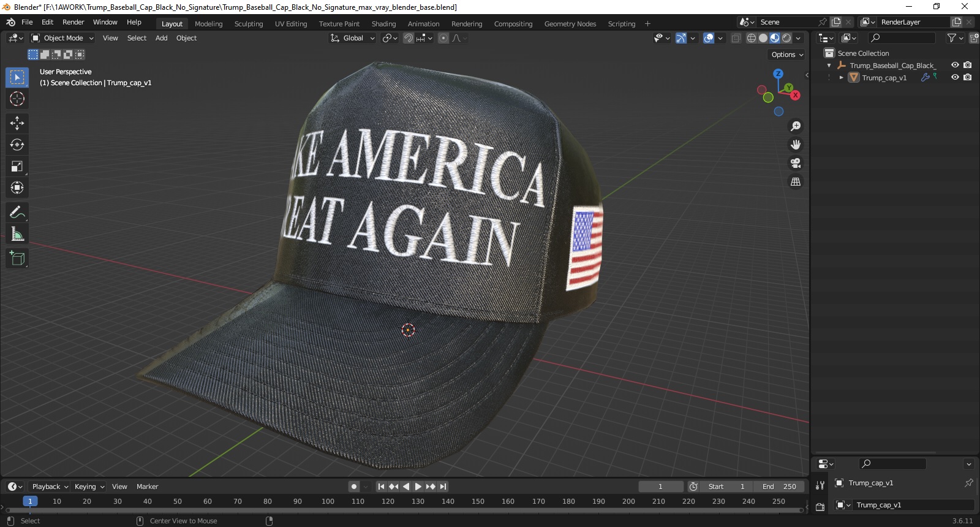Activate the Add Cube tool
This screenshot has width=980, height=527.
coord(17,259)
